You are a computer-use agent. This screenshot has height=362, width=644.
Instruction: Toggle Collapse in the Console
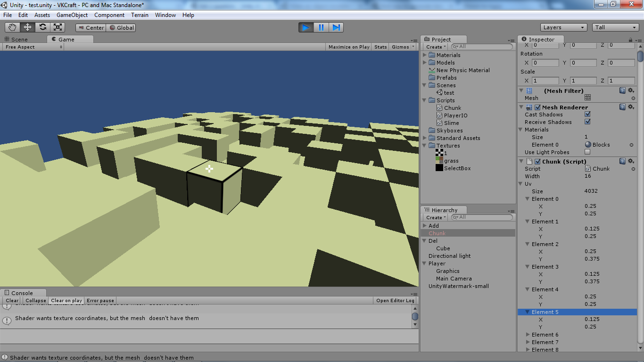click(x=36, y=300)
